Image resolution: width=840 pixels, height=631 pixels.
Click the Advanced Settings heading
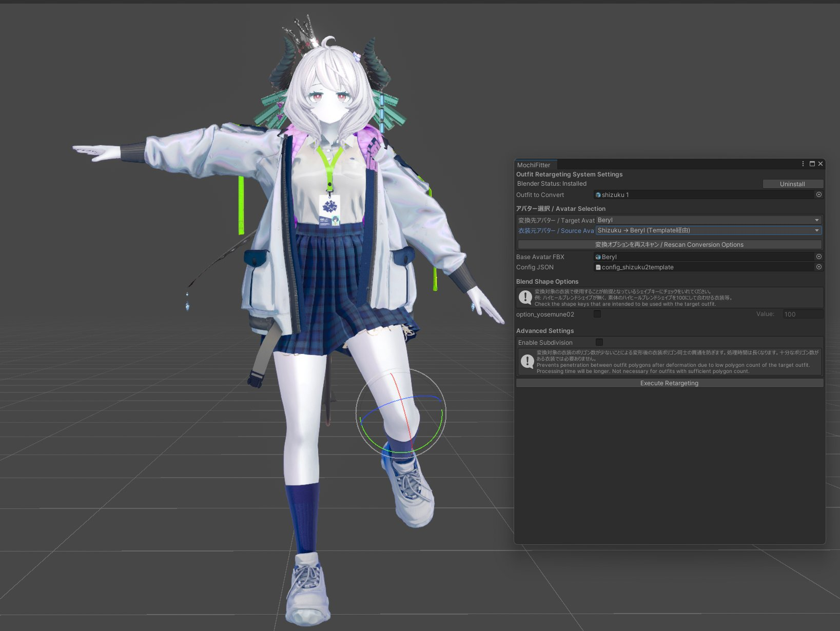(x=545, y=331)
